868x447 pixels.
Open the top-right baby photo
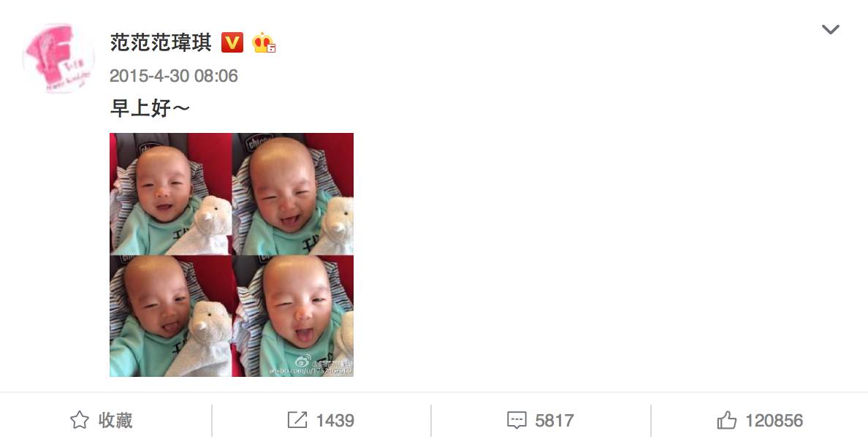tap(293, 194)
